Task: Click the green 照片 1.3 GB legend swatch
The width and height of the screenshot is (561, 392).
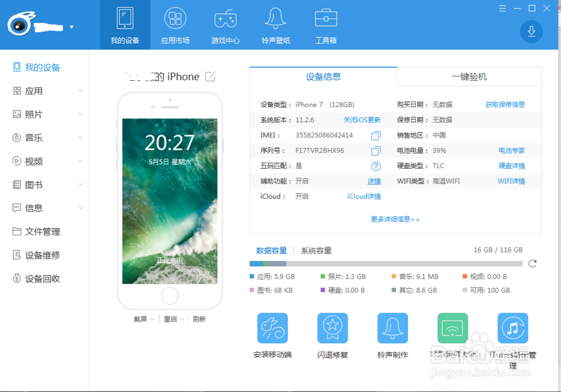Action: pyautogui.click(x=323, y=276)
